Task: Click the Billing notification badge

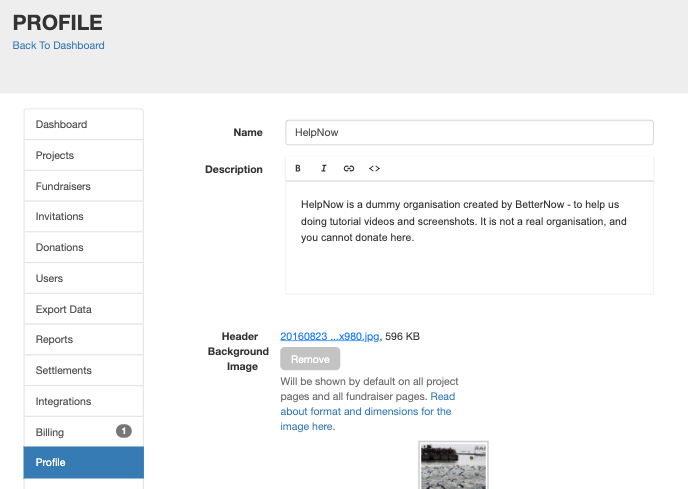Action: [x=124, y=431]
